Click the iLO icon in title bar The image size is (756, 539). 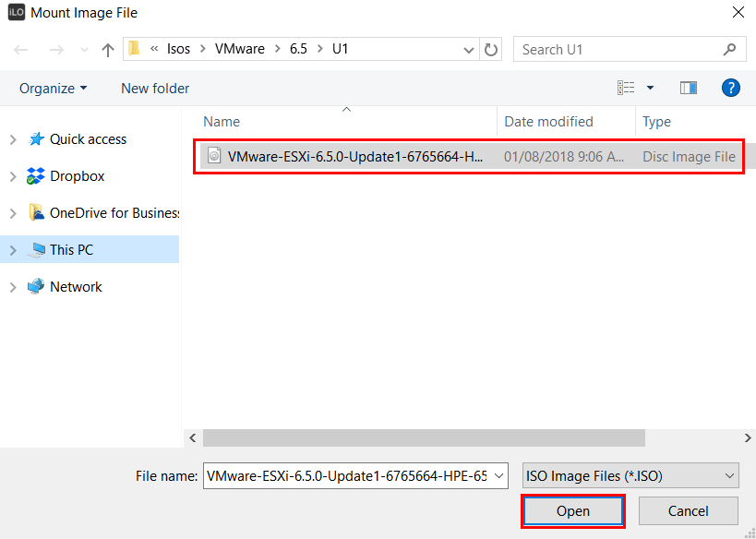(x=17, y=13)
